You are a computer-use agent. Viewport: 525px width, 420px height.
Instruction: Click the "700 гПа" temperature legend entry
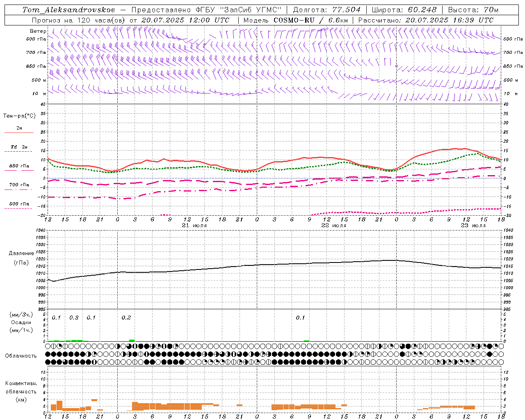(19, 185)
